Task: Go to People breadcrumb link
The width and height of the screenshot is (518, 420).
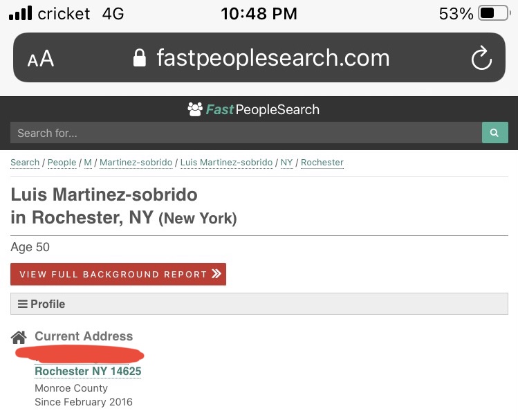Action: (62, 163)
